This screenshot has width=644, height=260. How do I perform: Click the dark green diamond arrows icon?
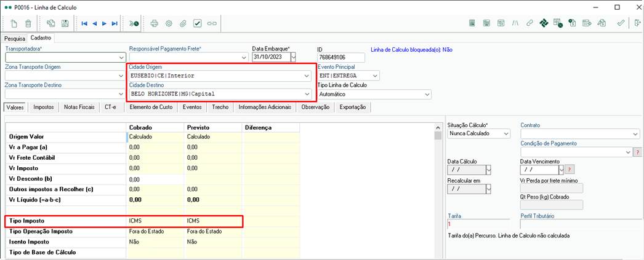[x=544, y=23]
